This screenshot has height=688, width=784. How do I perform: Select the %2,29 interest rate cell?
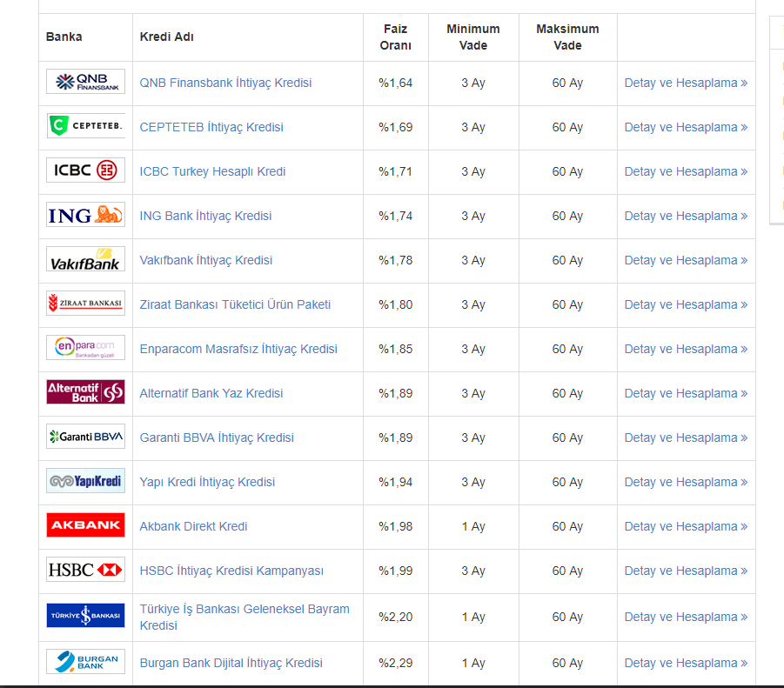click(396, 663)
